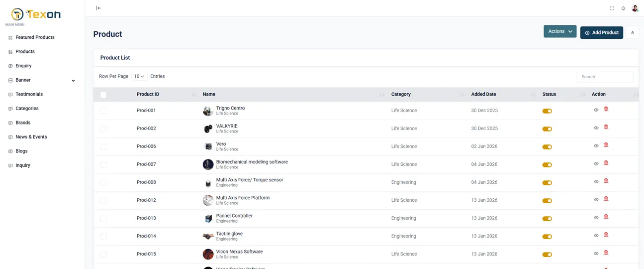
Task: Delete the Trigno Centro product
Action: click(606, 109)
